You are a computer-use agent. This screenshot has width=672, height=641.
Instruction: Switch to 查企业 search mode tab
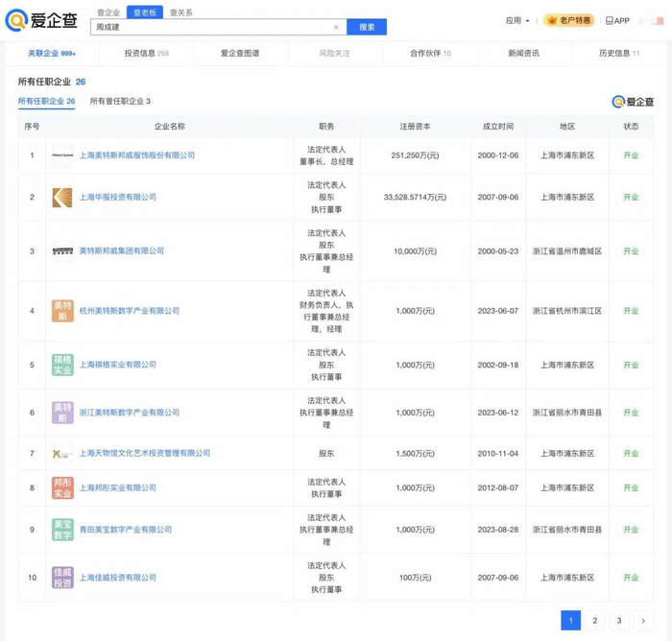[x=108, y=12]
